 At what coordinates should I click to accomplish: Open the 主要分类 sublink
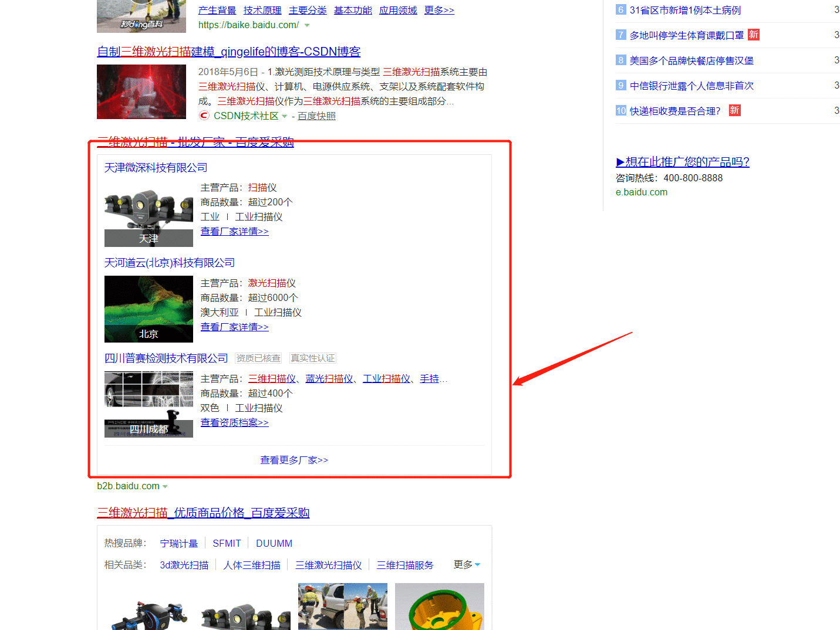(x=308, y=10)
